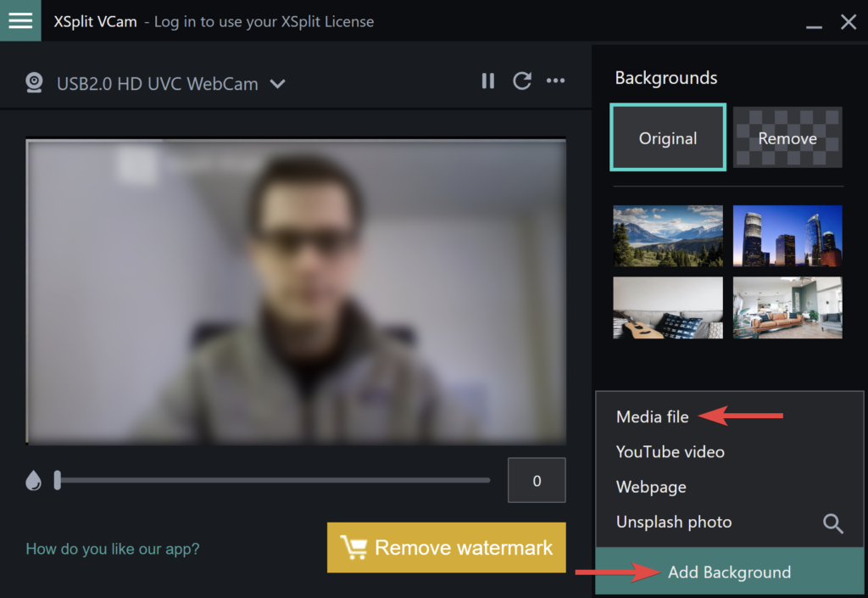Image resolution: width=868 pixels, height=598 pixels.
Task: Select the living room background thumbnail
Action: (x=787, y=308)
